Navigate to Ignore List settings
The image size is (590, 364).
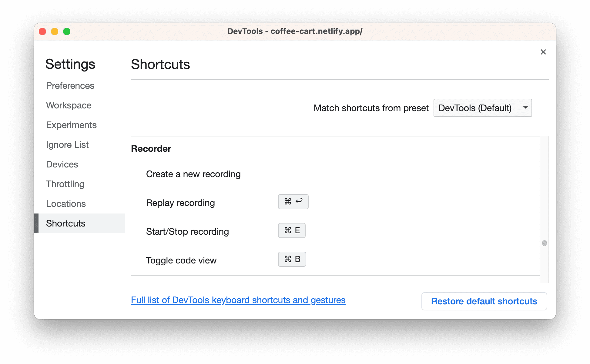(x=67, y=144)
